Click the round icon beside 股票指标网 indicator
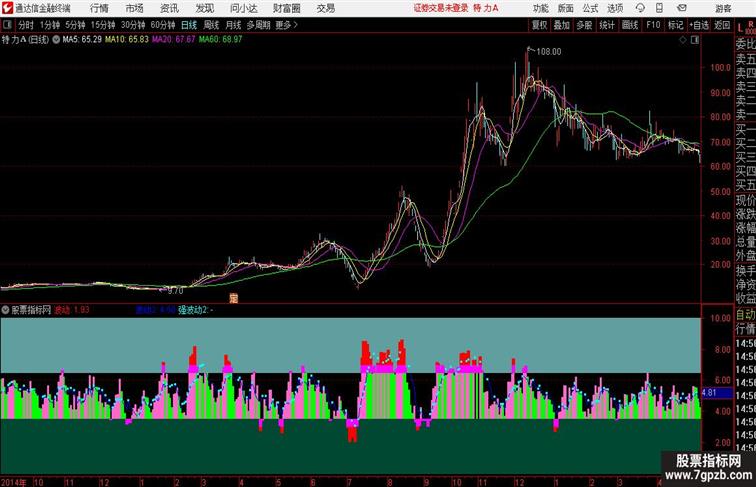The width and height of the screenshot is (756, 487). point(5,310)
